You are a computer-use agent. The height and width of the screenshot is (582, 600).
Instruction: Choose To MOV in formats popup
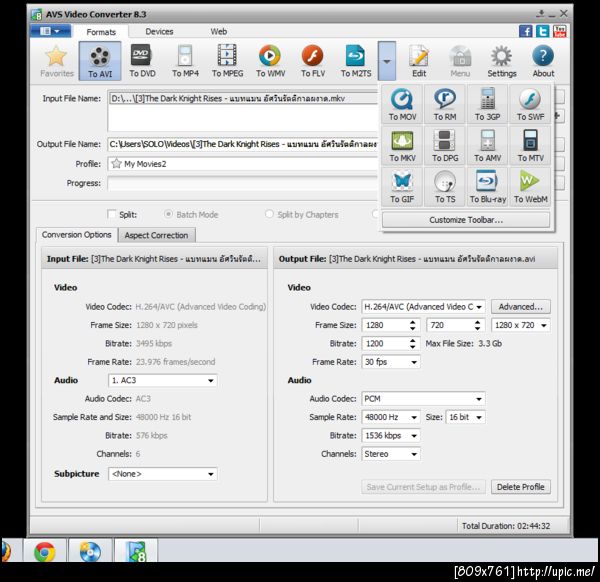(x=402, y=104)
